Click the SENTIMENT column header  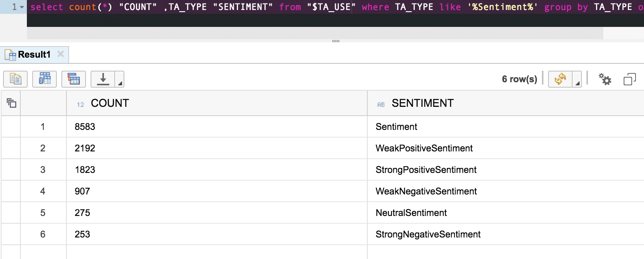422,103
